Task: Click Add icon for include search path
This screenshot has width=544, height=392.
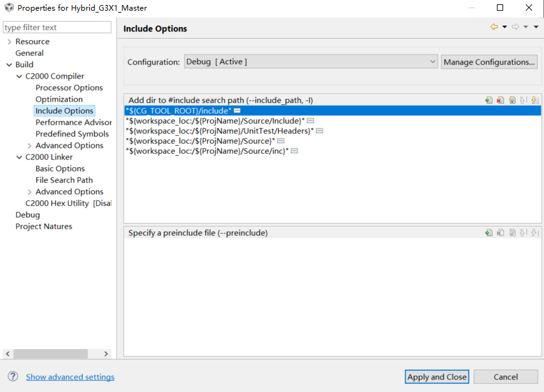Action: click(x=489, y=101)
